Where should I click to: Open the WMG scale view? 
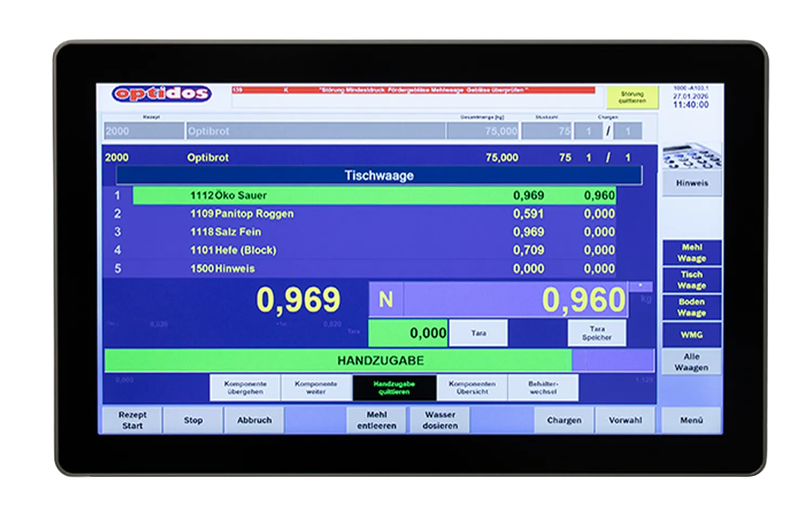[x=692, y=335]
